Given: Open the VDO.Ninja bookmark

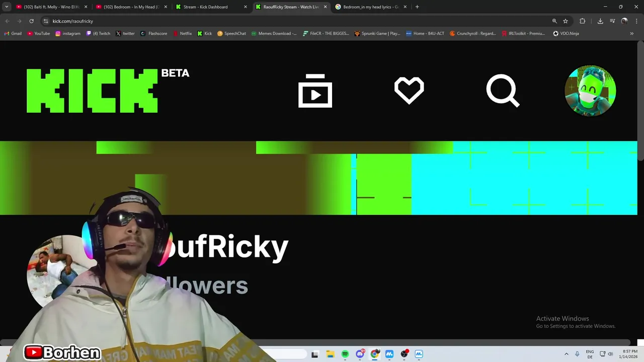Looking at the screenshot, I should (x=566, y=33).
